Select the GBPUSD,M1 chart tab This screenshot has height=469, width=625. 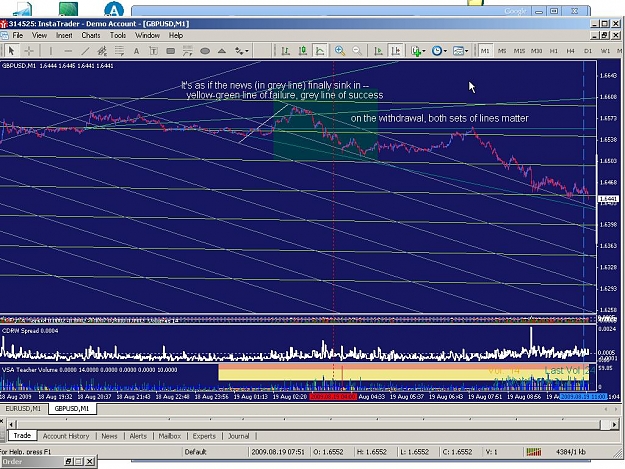72,408
